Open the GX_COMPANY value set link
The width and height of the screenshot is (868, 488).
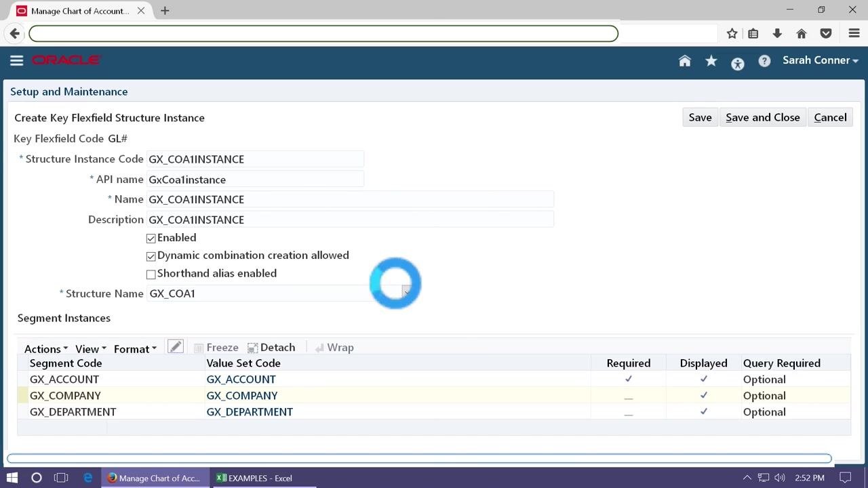point(242,396)
